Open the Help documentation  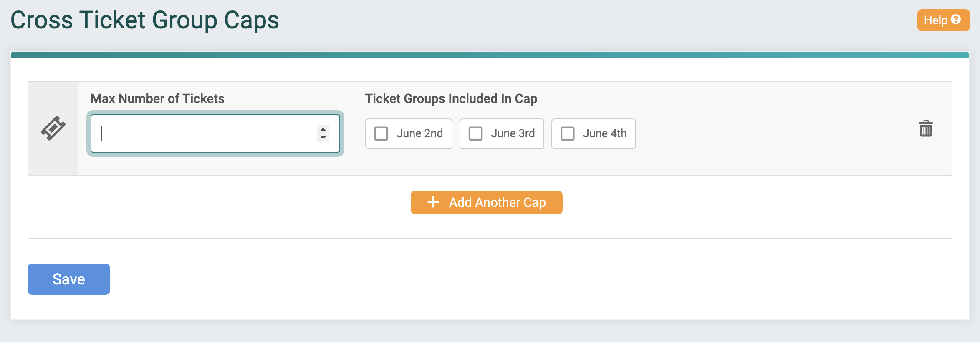click(x=943, y=19)
